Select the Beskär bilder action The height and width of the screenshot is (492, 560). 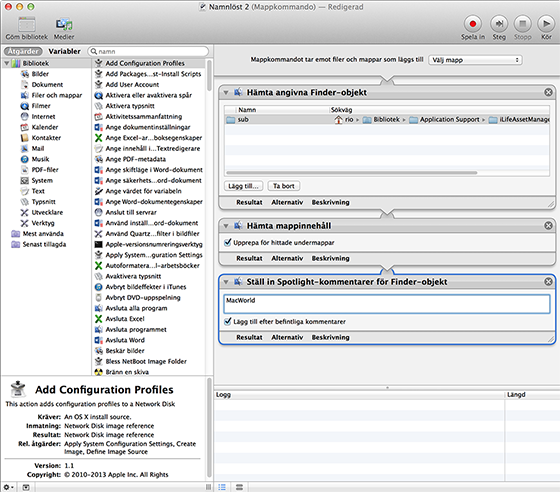pyautogui.click(x=125, y=351)
